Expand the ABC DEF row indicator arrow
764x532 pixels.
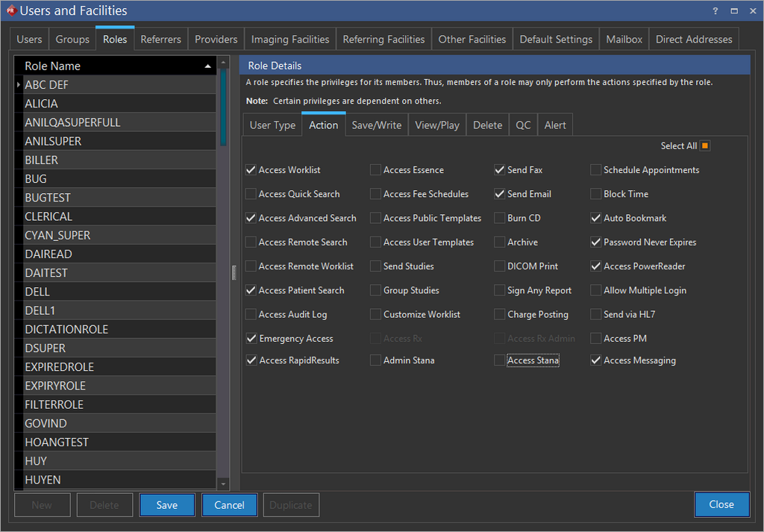19,85
